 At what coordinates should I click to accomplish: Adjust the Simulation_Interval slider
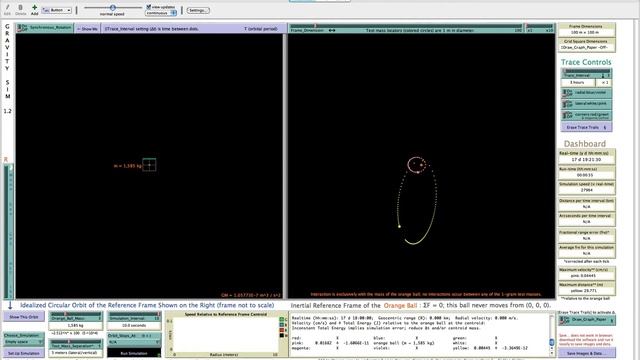[134, 316]
